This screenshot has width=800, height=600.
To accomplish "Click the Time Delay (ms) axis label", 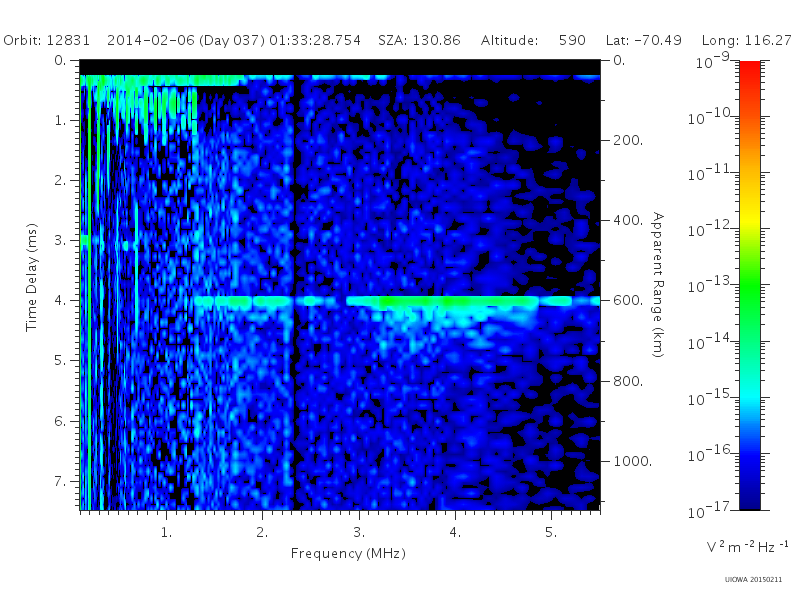I will click(x=32, y=277).
